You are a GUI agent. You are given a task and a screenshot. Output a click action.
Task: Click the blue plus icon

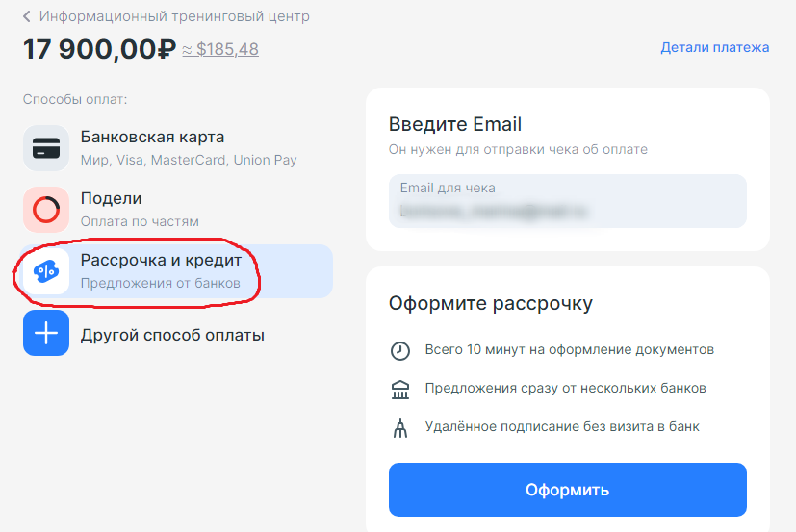pos(46,333)
